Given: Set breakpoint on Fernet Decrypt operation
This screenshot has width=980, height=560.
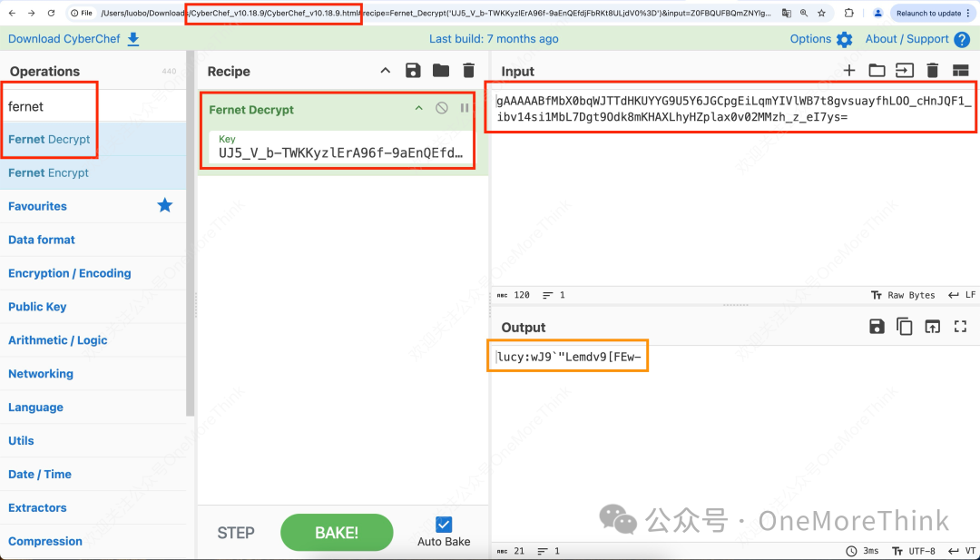Looking at the screenshot, I should click(x=465, y=108).
